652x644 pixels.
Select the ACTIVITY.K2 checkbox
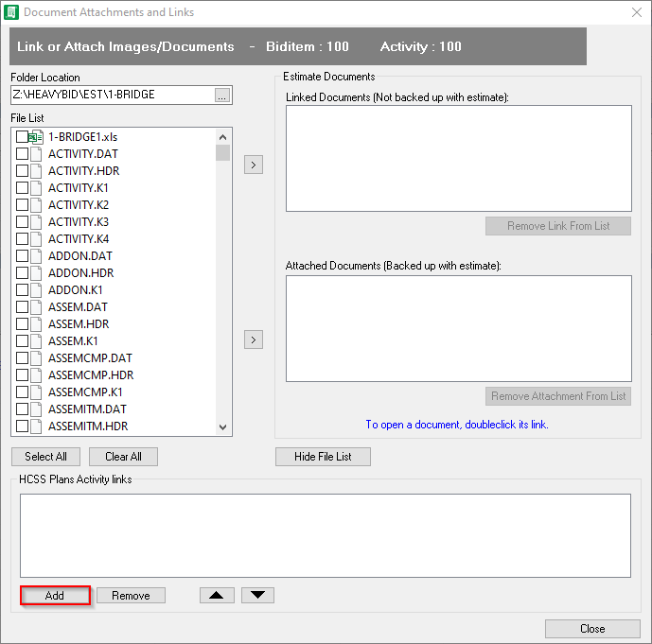tap(22, 205)
